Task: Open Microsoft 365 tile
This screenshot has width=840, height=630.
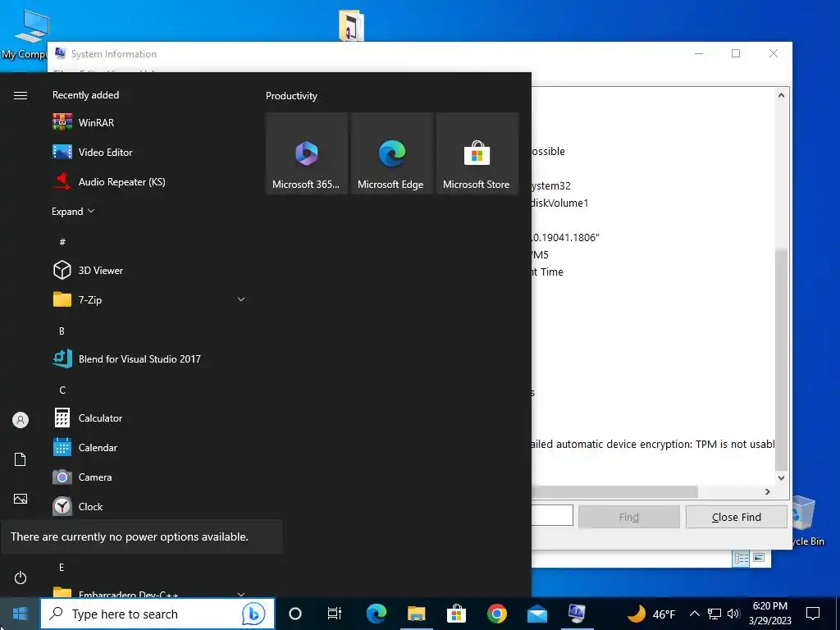Action: [307, 153]
